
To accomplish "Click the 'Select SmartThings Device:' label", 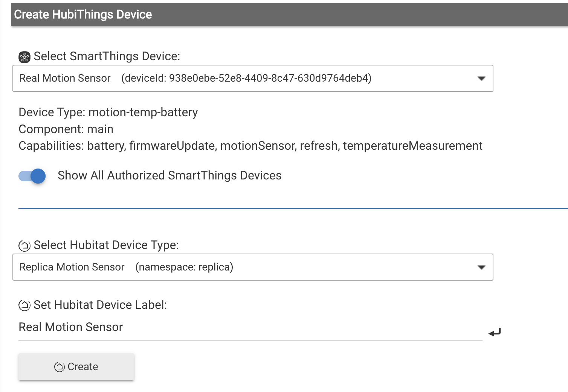I will point(107,56).
